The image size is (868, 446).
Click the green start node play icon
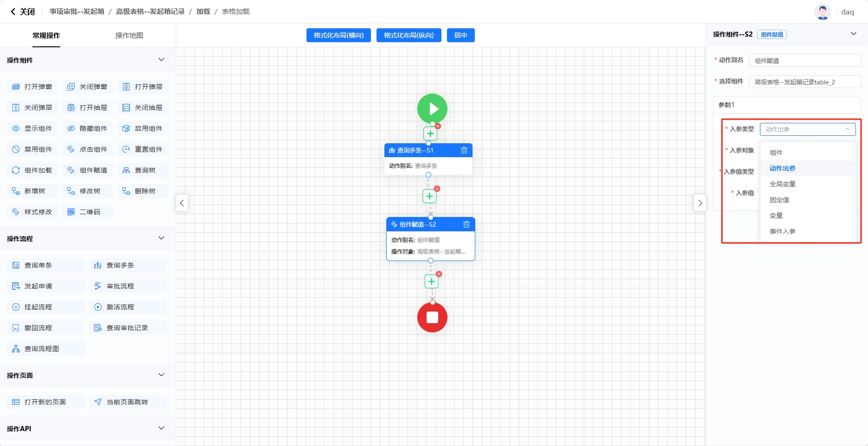(x=432, y=109)
